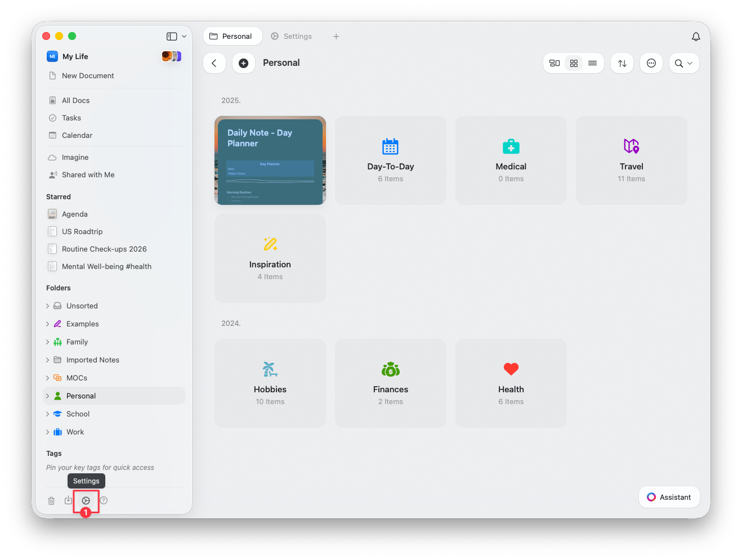This screenshot has width=742, height=560.
Task: Open the Health folder card
Action: point(511,383)
